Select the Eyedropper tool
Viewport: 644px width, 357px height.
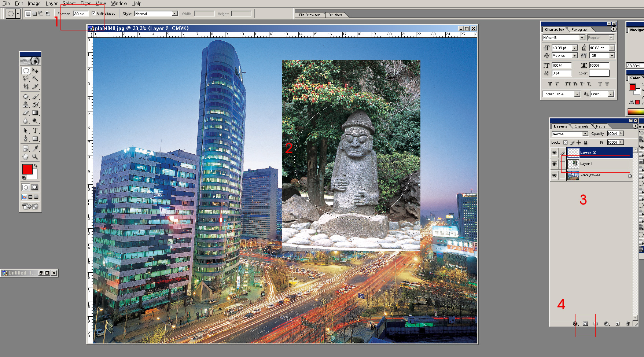pos(35,148)
